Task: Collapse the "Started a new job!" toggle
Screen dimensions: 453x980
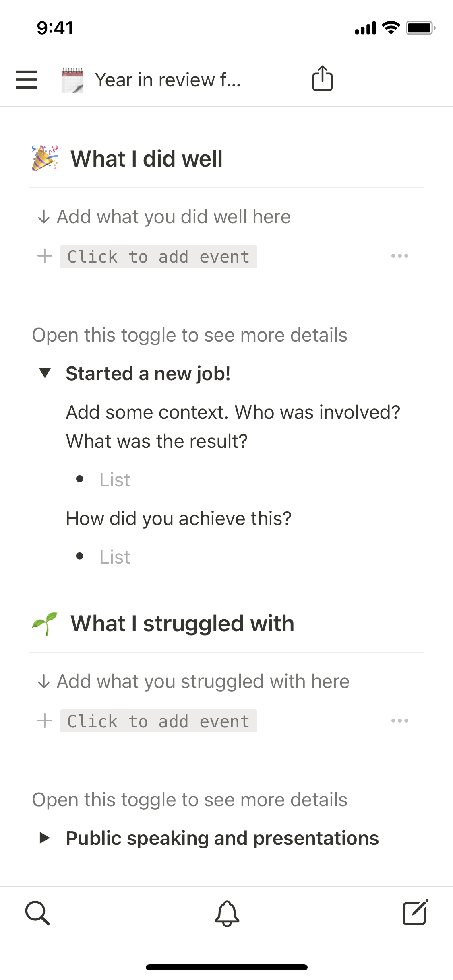Action: pos(45,373)
